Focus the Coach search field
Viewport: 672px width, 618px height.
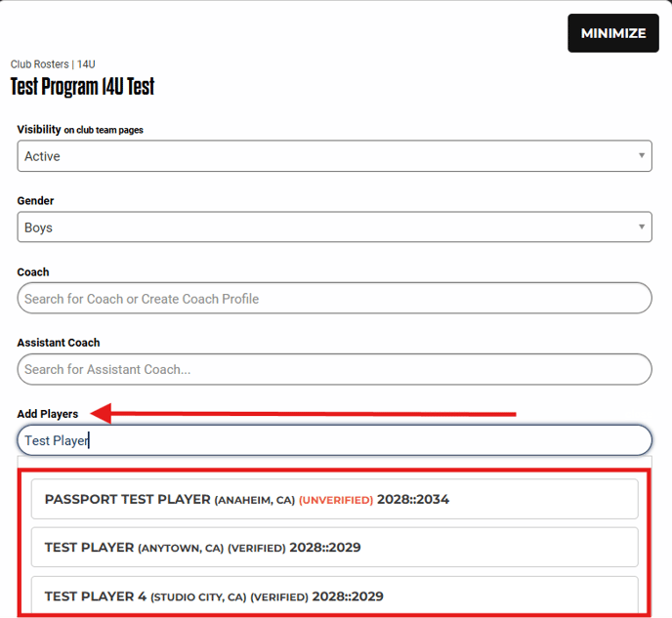334,299
